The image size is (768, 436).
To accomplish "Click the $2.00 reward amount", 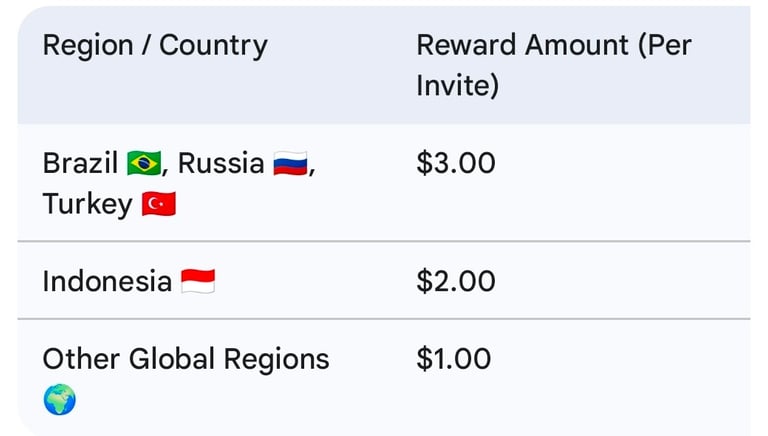I will 455,281.
